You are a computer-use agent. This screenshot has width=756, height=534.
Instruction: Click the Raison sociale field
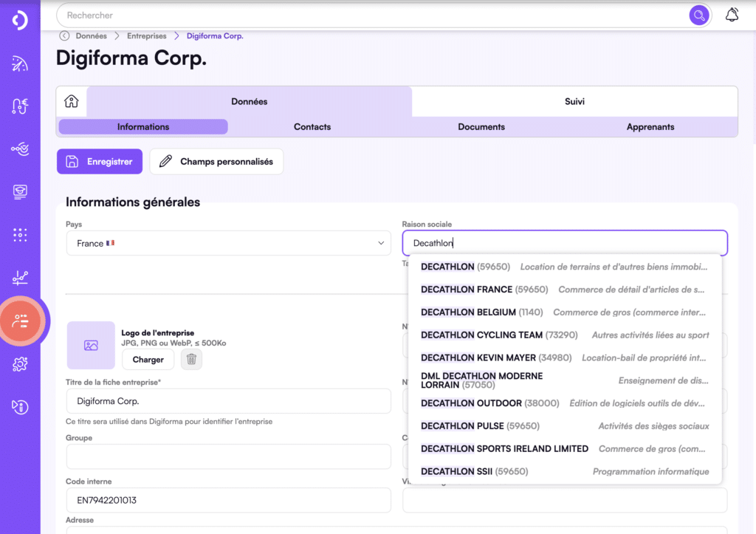[x=565, y=243]
